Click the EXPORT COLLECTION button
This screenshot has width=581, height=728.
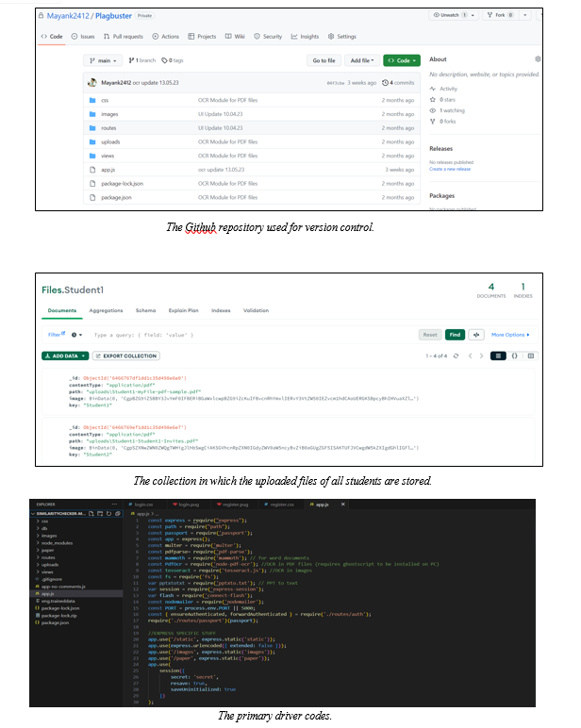tap(125, 356)
